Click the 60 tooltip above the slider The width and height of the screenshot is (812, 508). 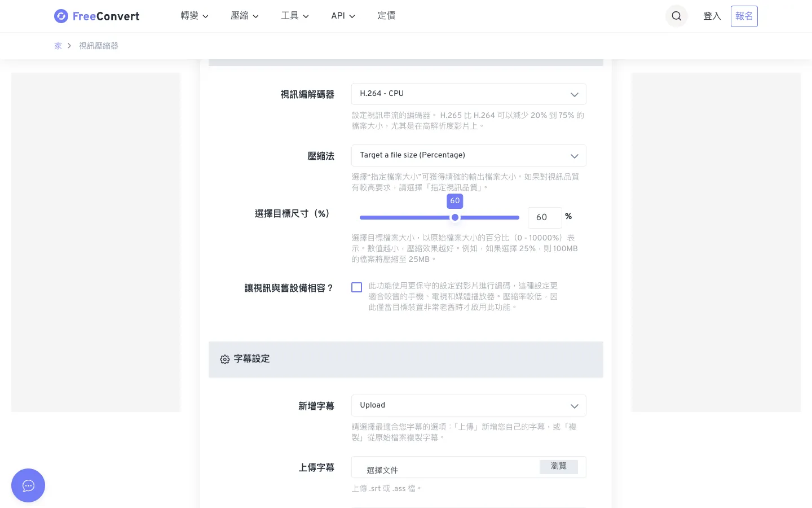(455, 201)
